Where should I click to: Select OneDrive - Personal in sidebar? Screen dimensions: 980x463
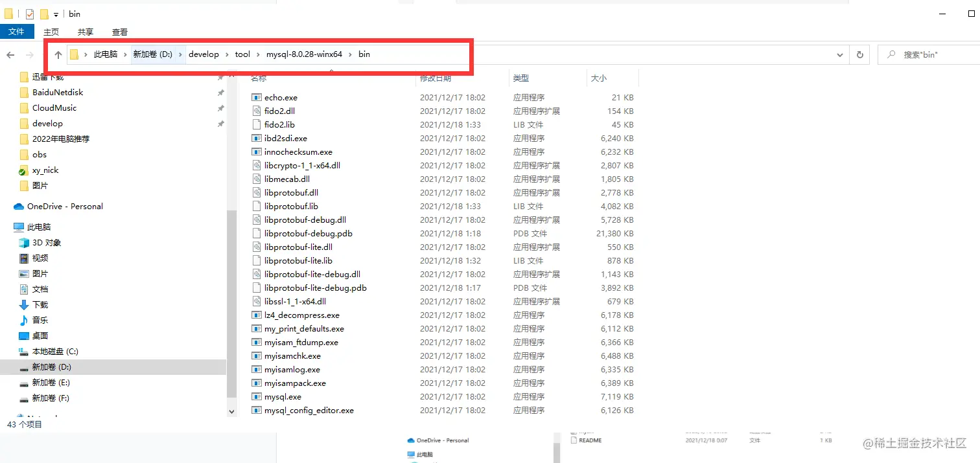click(x=65, y=206)
